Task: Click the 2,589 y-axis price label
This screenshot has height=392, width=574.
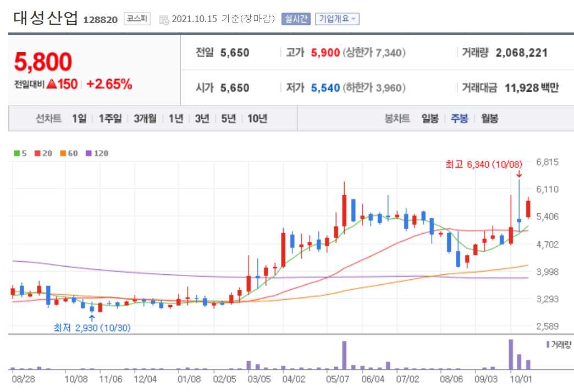Action: (547, 326)
